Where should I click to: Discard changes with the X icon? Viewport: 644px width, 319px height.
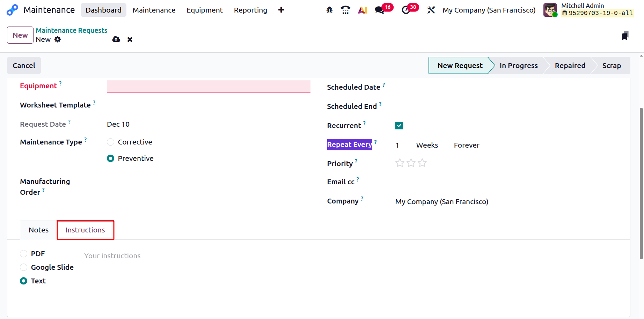130,39
